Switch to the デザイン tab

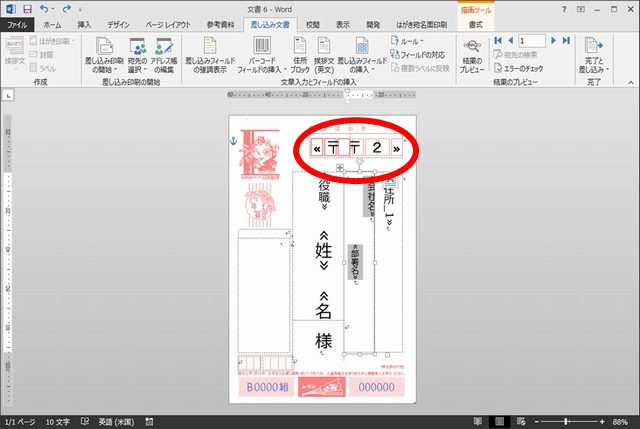coord(118,25)
